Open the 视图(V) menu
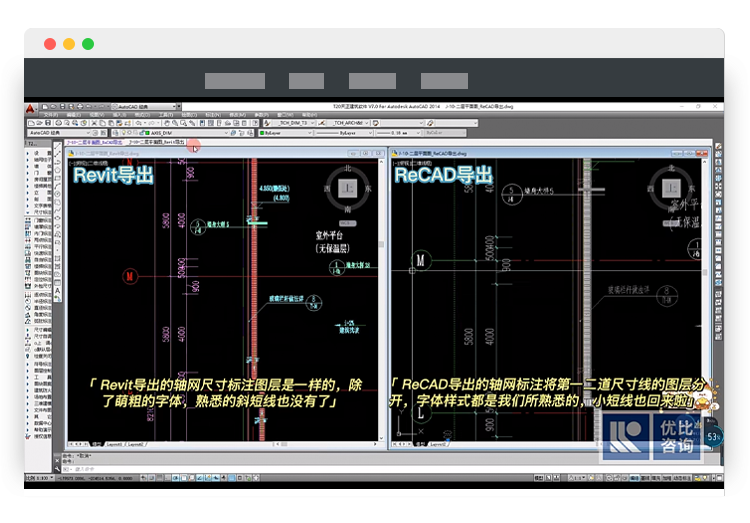This screenshot has width=750, height=523. (x=95, y=115)
